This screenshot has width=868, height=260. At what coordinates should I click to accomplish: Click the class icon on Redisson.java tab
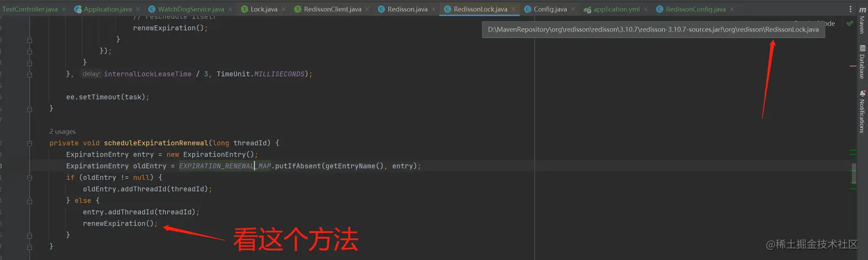point(381,9)
